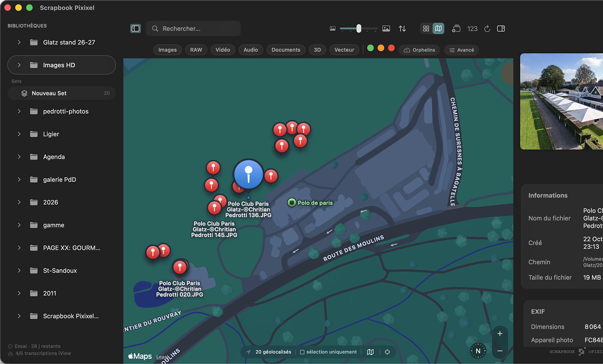
Task: Open the Legal link on map
Action: [162, 357]
